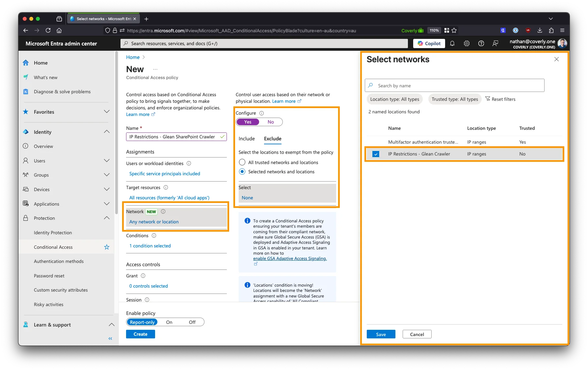The image size is (588, 370).
Task: Expand the Users menu in sidebar
Action: point(107,161)
